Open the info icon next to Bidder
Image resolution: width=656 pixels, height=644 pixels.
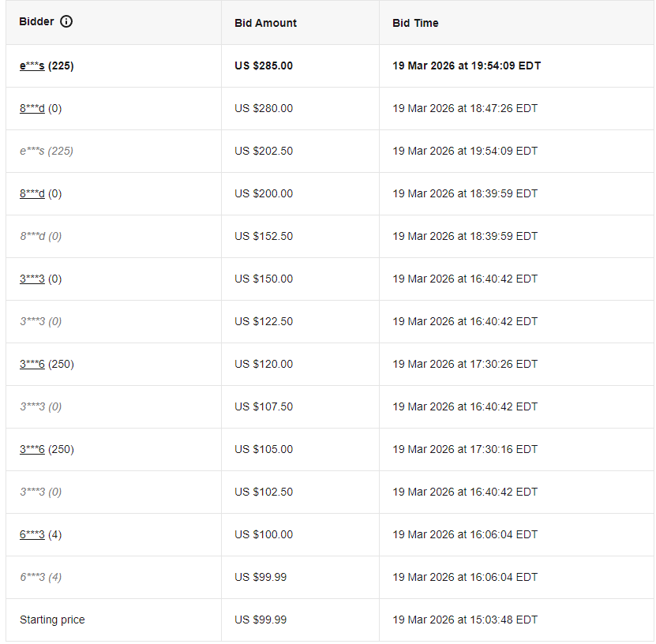click(x=66, y=21)
